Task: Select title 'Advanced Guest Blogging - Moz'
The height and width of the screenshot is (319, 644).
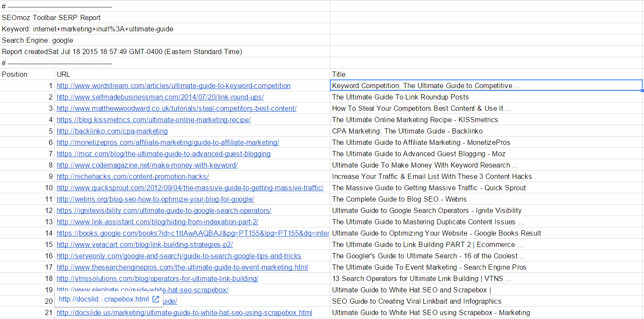Action: click(x=487, y=154)
